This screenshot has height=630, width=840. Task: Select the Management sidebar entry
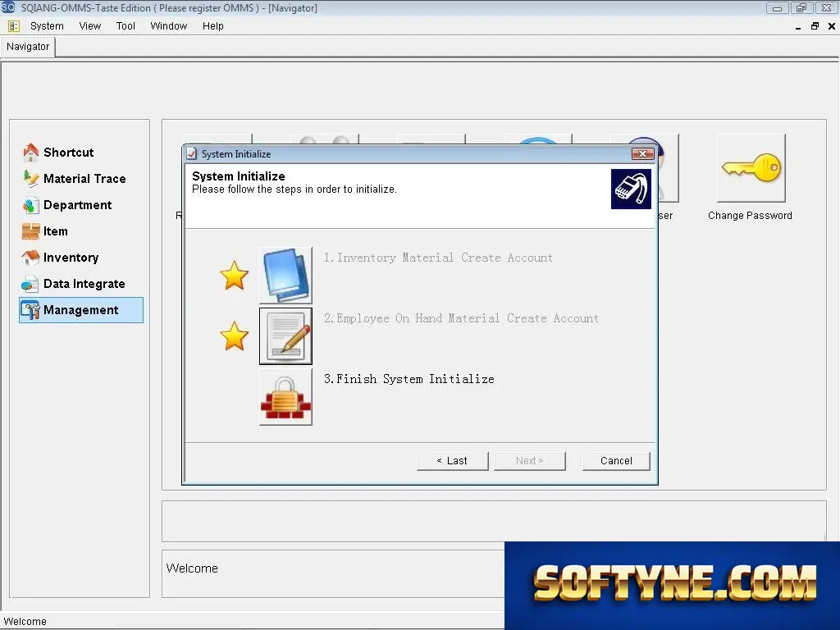pos(81,309)
